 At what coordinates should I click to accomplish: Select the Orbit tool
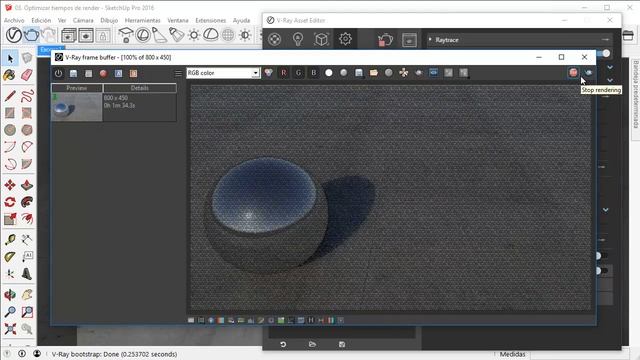pyautogui.click(x=10, y=295)
